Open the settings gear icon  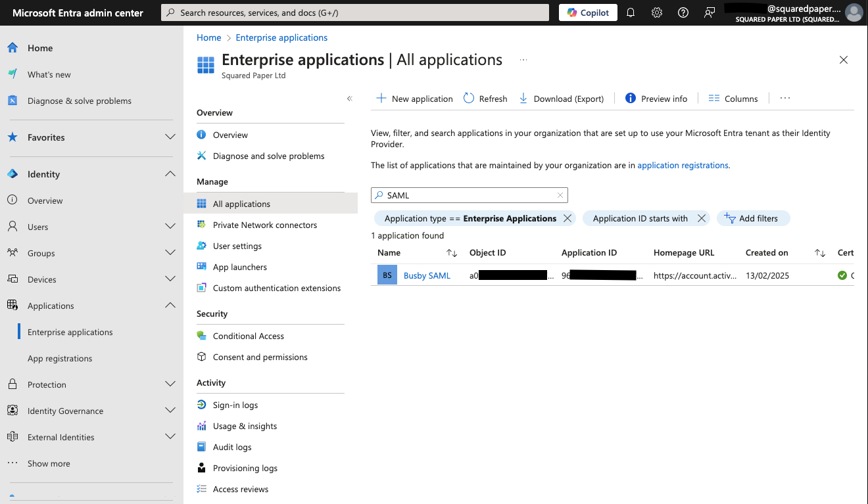pos(657,12)
